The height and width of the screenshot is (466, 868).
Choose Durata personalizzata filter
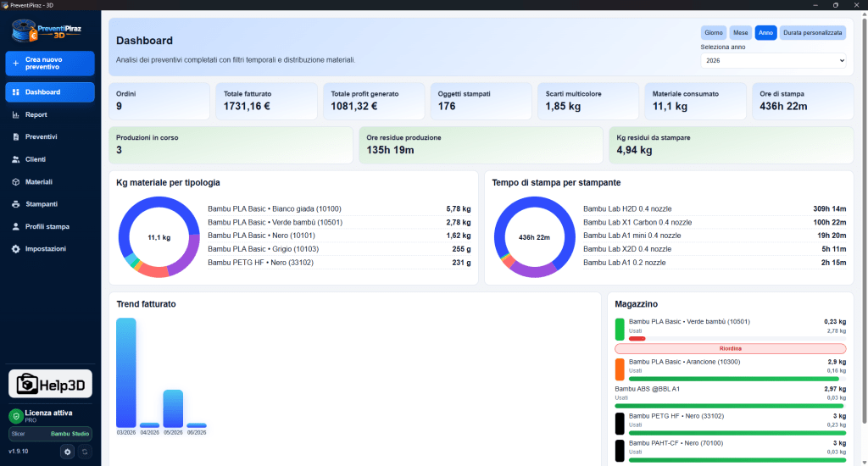tap(813, 33)
